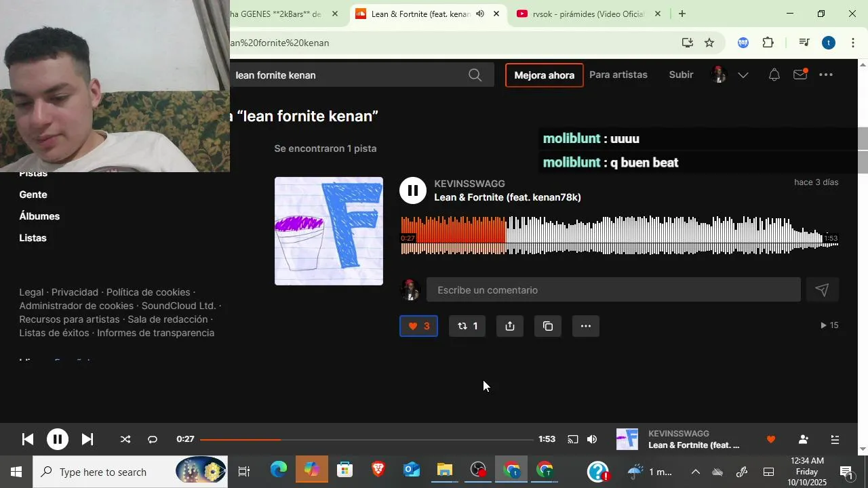Viewport: 868px width, 488px height.
Task: Write in the 'Escribe un comentario' field
Action: tap(614, 290)
